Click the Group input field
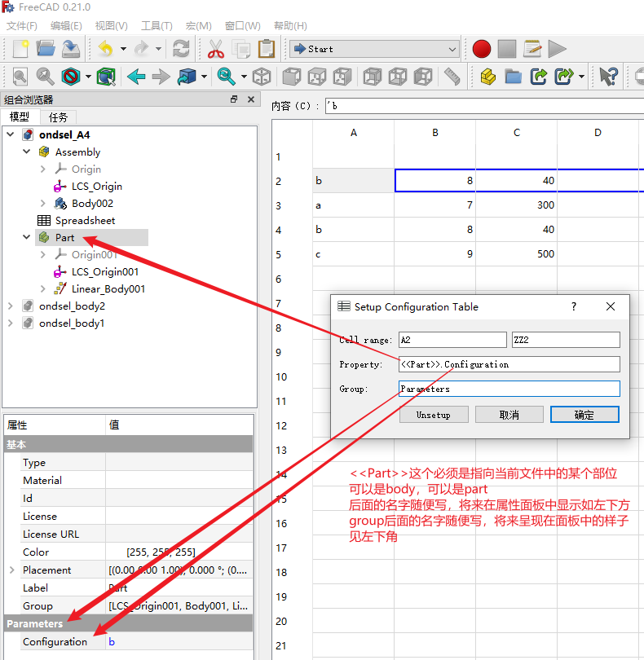The width and height of the screenshot is (644, 660). click(509, 389)
